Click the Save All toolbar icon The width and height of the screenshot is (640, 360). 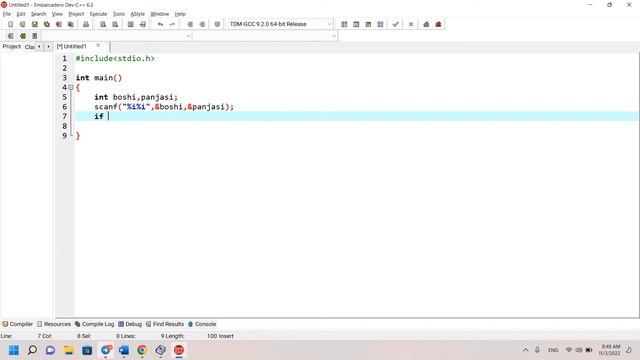click(47, 24)
